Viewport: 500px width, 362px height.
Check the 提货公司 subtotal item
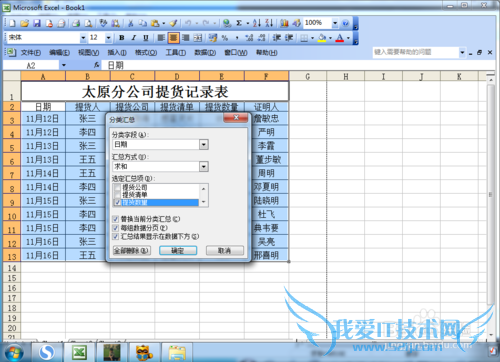[x=117, y=188]
